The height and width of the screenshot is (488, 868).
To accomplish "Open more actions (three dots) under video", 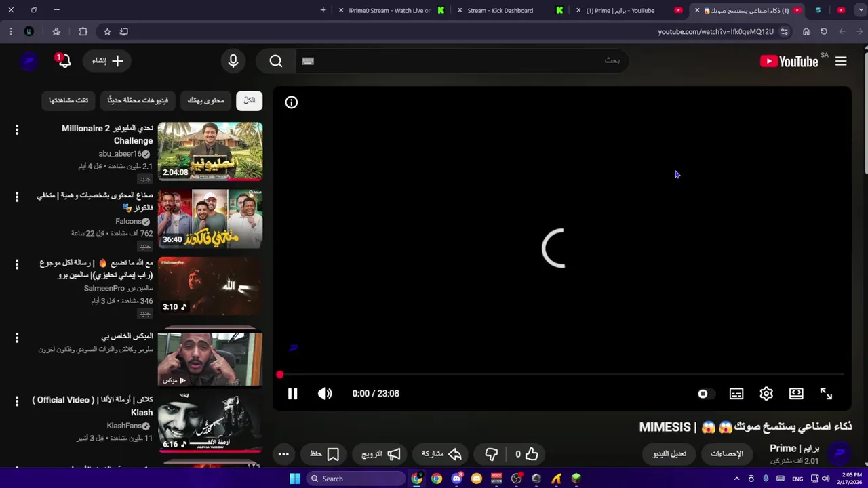I will 283,454.
